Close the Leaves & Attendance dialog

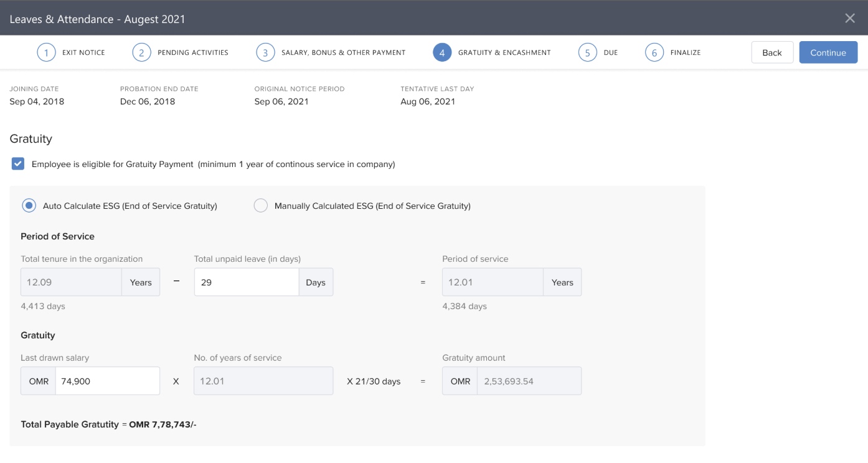point(849,18)
